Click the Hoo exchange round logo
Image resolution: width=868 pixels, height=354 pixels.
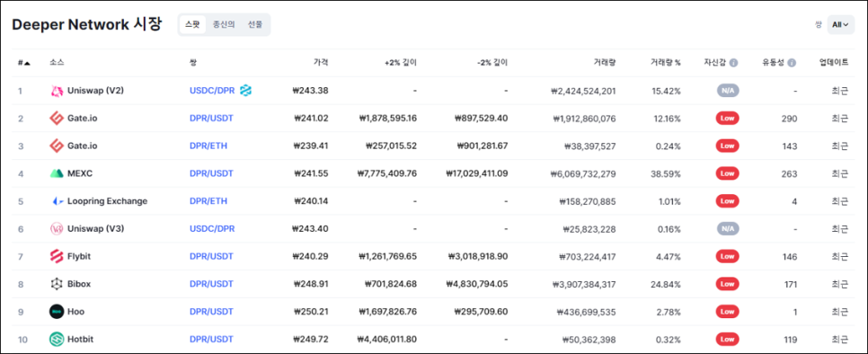coord(57,312)
